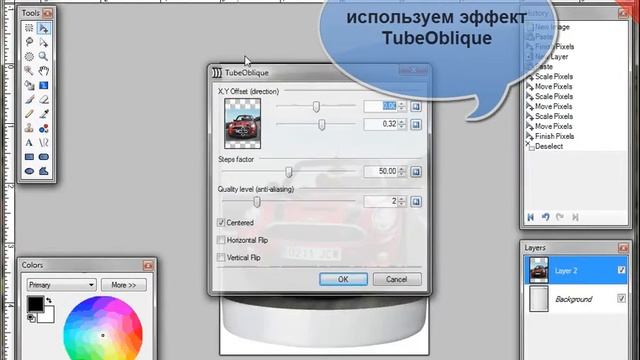
Task: Click the History redo arrow
Action: (x=560, y=217)
